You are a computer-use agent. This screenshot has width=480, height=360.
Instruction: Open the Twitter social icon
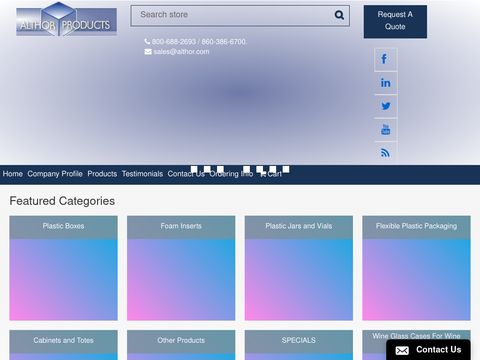tap(385, 106)
